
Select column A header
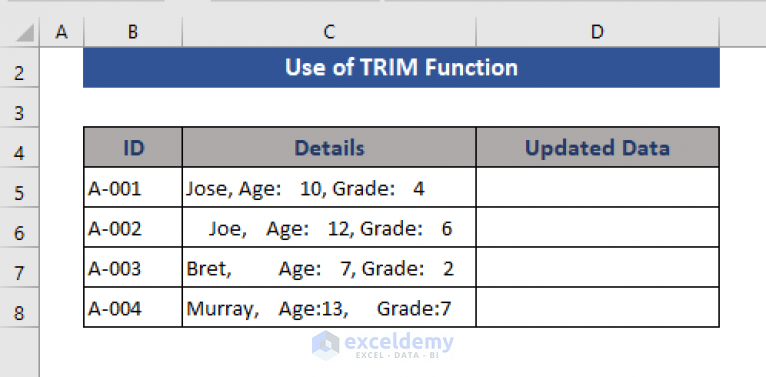coord(62,32)
